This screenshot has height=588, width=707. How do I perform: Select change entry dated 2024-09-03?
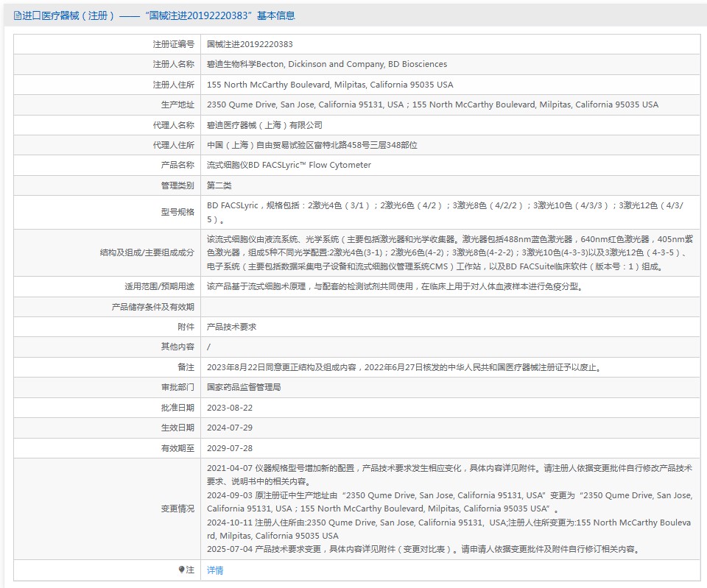(449, 502)
